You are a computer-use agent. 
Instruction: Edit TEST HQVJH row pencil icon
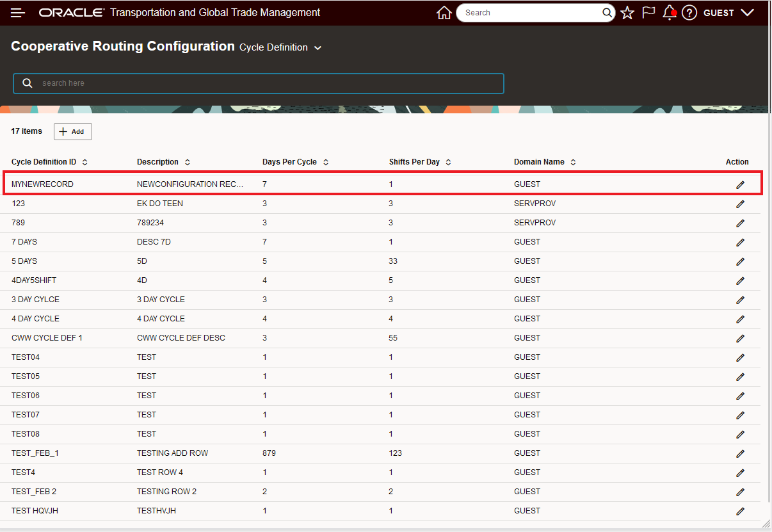click(x=741, y=511)
